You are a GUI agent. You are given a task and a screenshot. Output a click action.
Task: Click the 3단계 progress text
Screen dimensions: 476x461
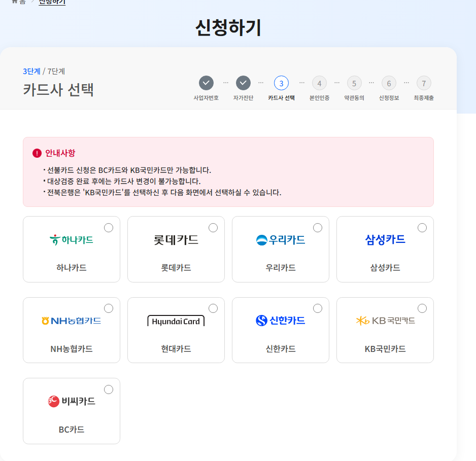pos(31,72)
